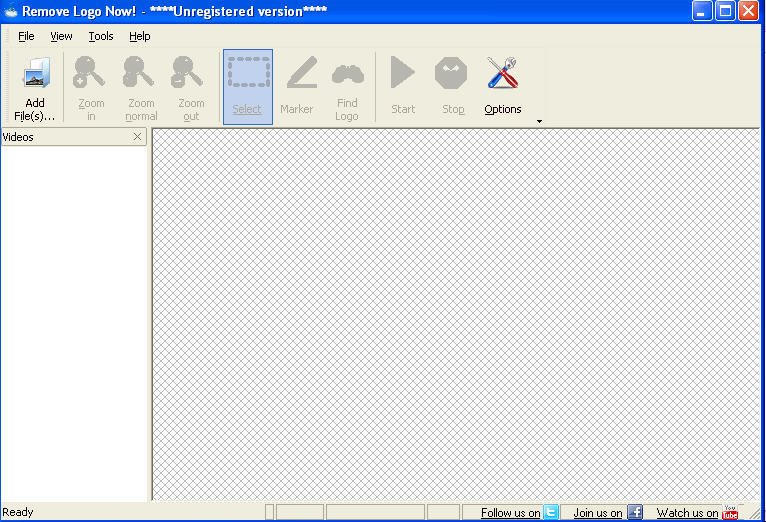
Task: Open the Watch us on link
Action: click(687, 513)
